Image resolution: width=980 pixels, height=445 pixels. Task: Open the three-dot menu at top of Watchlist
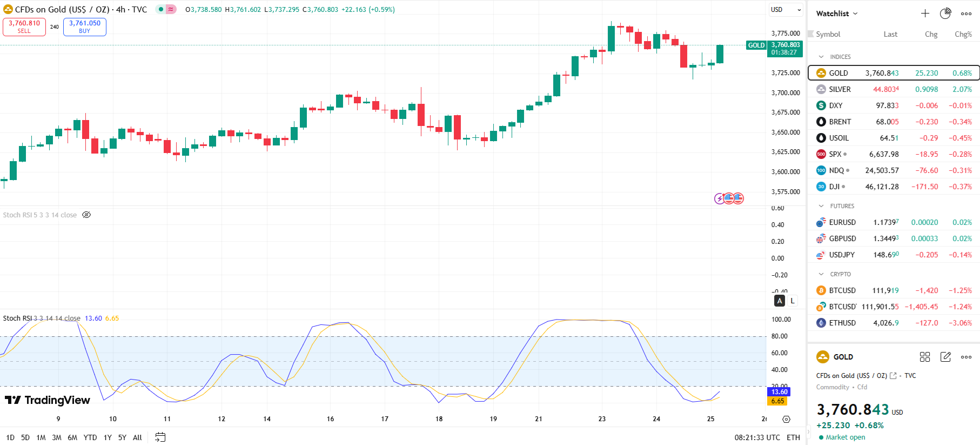click(x=966, y=14)
